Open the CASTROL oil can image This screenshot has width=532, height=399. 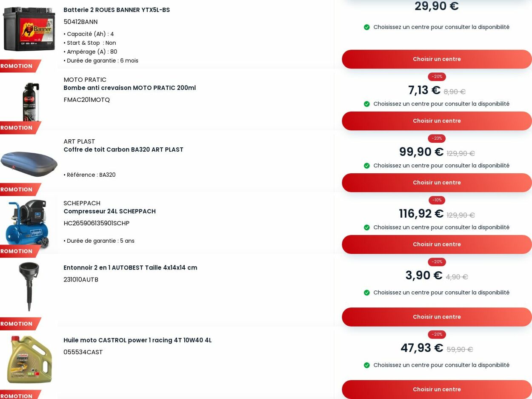(29, 359)
